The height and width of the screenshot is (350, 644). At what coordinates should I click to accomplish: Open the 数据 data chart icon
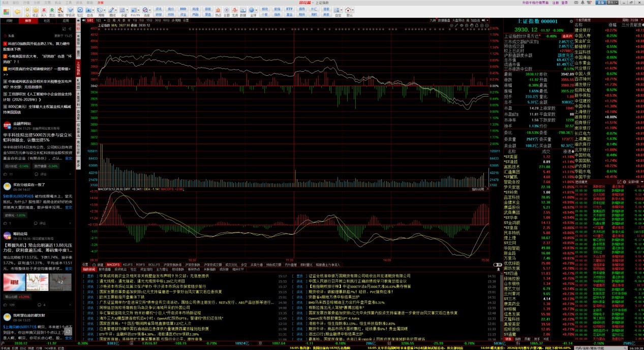point(243,11)
